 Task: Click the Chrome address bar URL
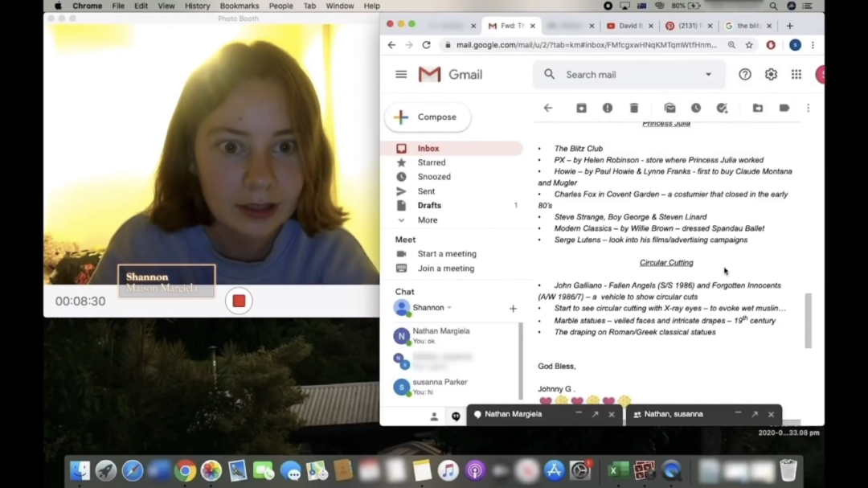586,45
